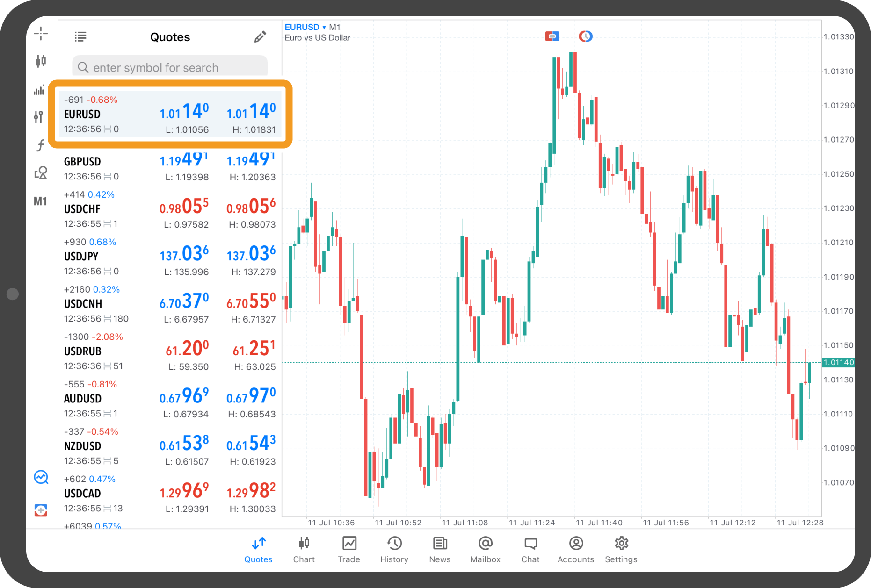Click the candlestick chart type icon

(41, 61)
